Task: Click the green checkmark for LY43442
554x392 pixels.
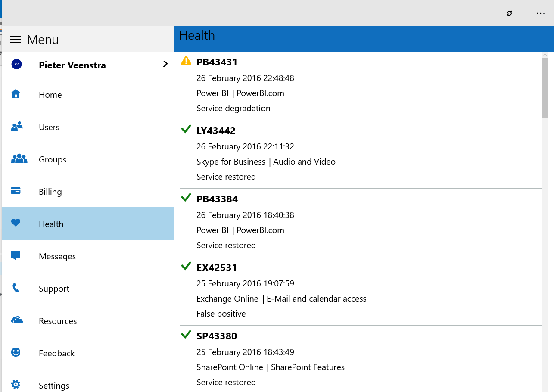Action: (186, 129)
